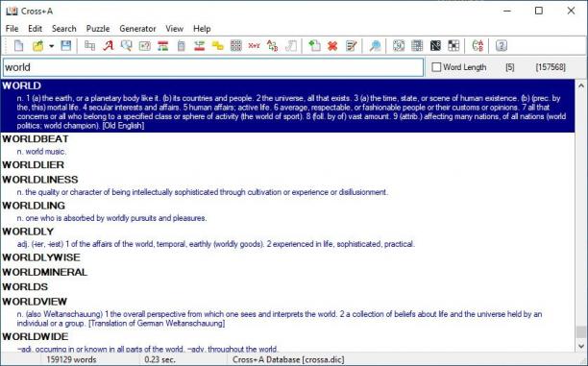Click the X+Y toolbar icon
Screen dimensions: 588x366
(254, 46)
